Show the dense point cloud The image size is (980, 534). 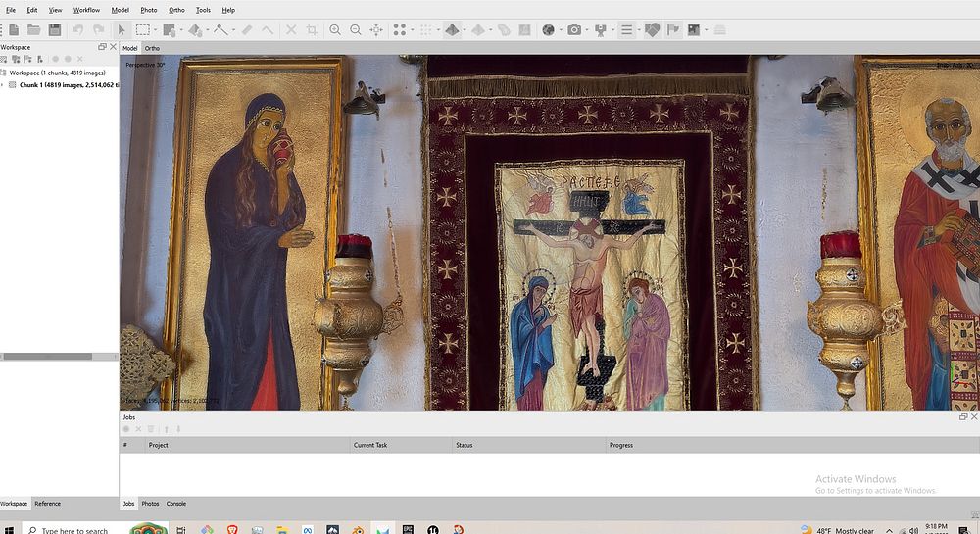(x=425, y=30)
